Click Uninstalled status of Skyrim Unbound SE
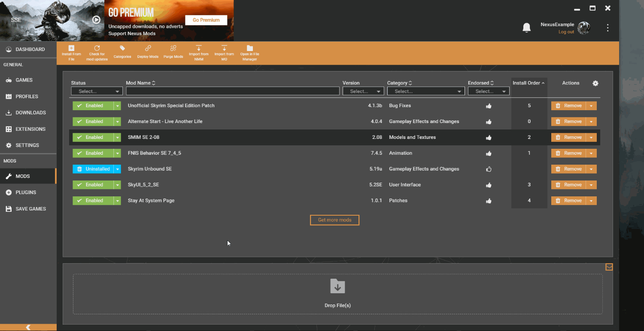644x331 pixels. point(93,169)
